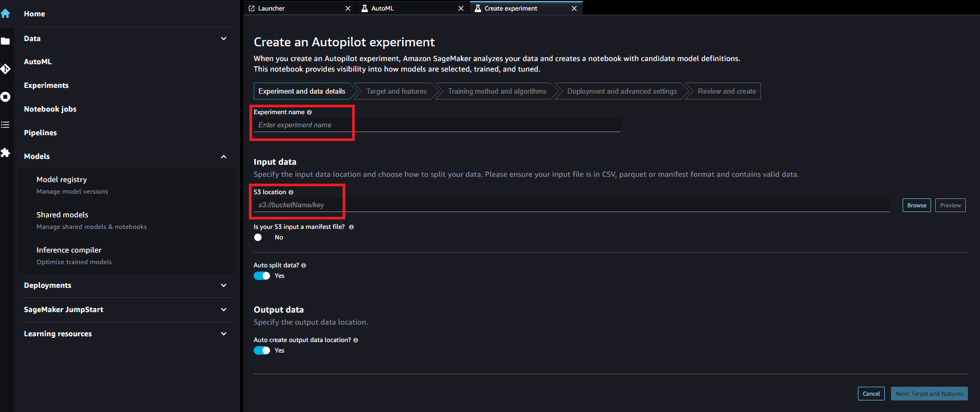Go to Deployment and advanced settings step

[622, 91]
